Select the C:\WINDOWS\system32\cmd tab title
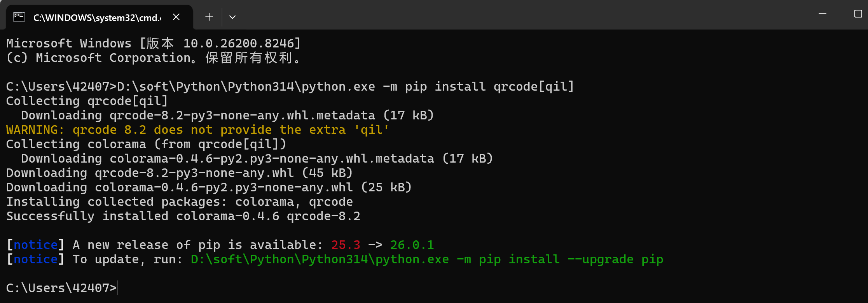The width and height of the screenshot is (868, 303). coord(97,18)
